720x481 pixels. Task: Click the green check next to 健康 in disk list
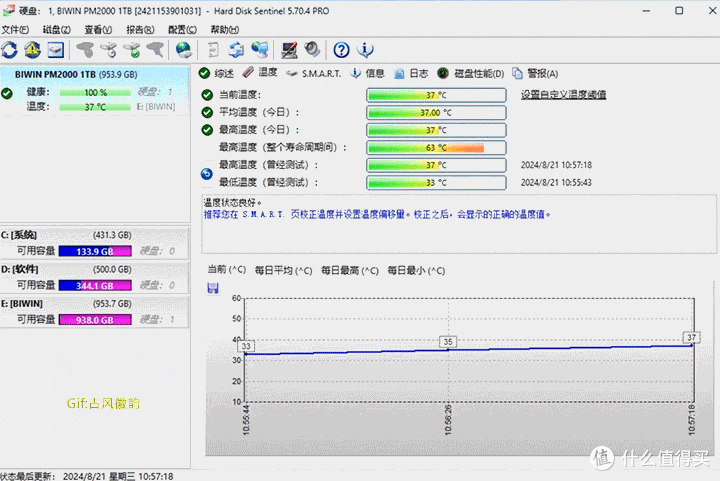tap(6, 93)
